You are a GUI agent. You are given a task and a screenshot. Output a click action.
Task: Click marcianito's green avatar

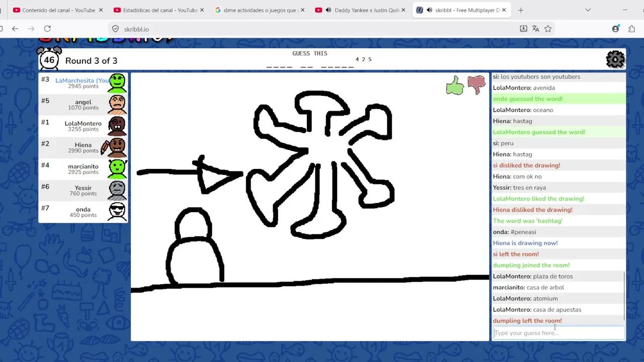(x=117, y=169)
